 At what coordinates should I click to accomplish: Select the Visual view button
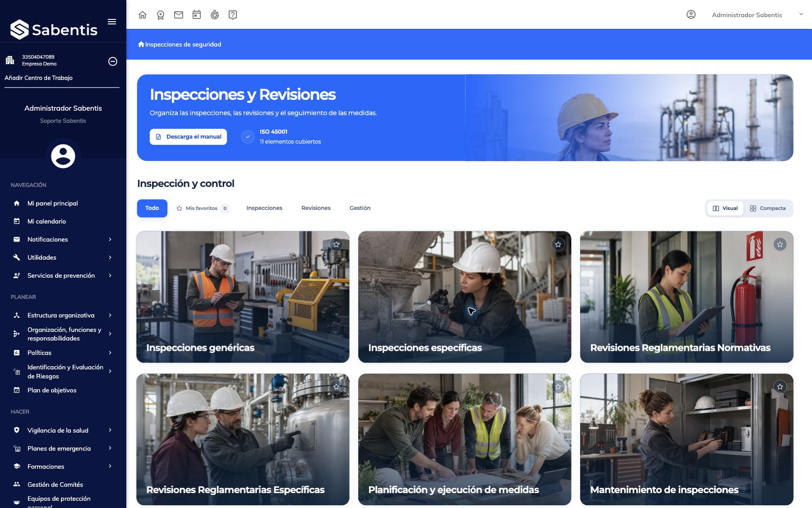pyautogui.click(x=725, y=208)
